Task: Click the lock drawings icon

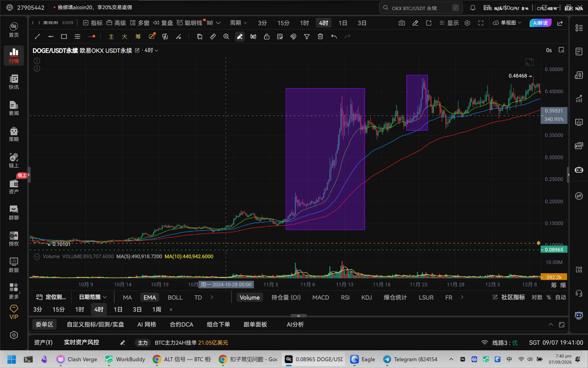Action: pyautogui.click(x=267, y=37)
